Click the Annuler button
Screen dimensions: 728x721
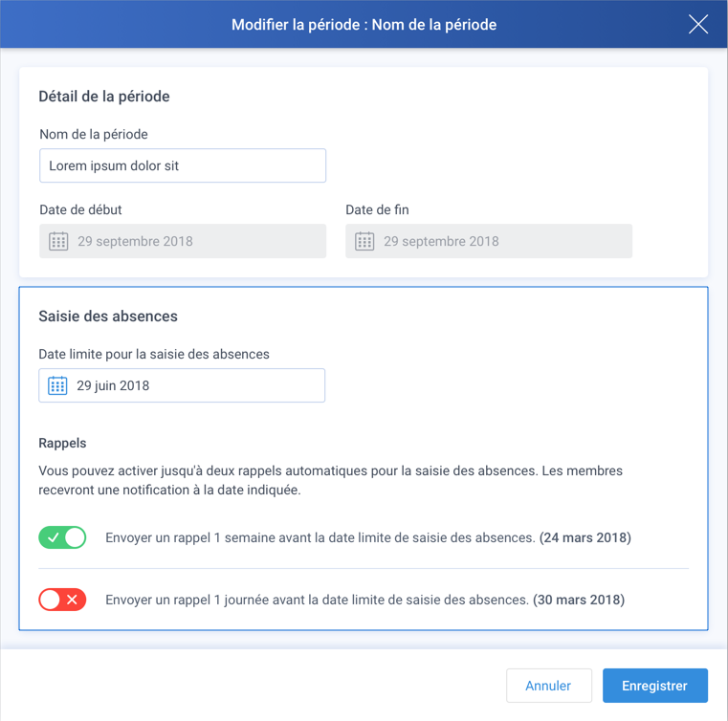(x=549, y=686)
